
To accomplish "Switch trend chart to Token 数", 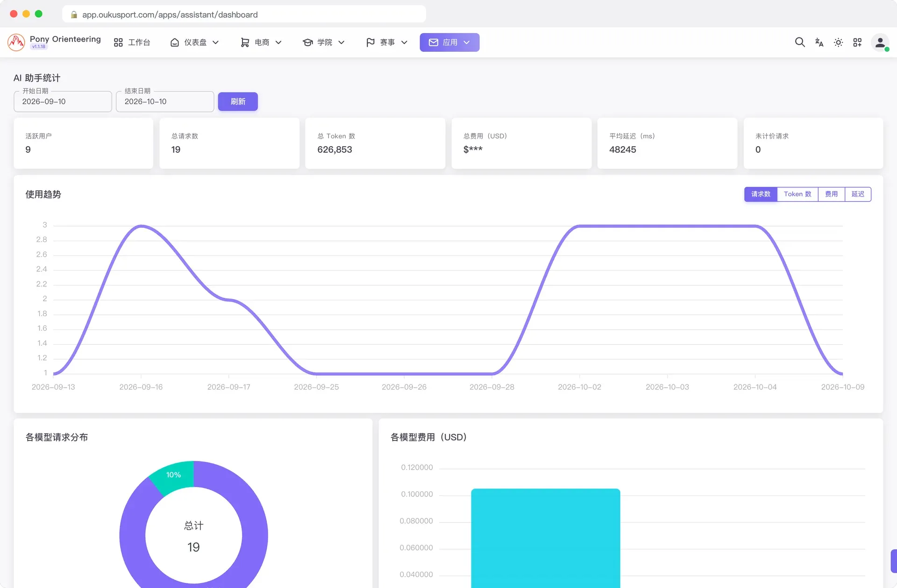I will tap(797, 194).
